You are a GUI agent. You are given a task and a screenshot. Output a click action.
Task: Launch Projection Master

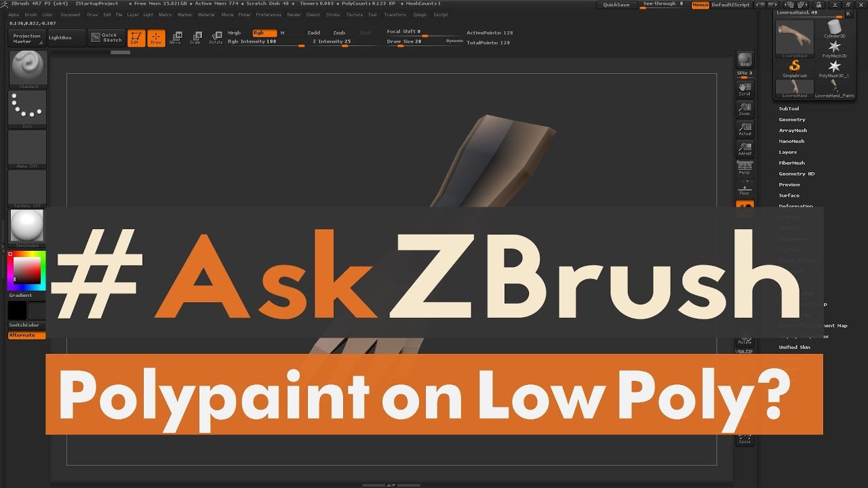pos(27,39)
